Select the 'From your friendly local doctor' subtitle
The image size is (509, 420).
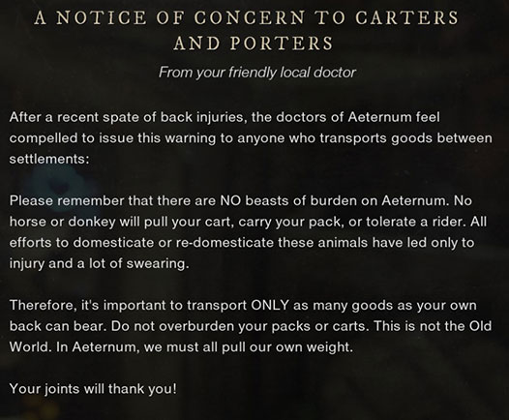click(x=257, y=73)
